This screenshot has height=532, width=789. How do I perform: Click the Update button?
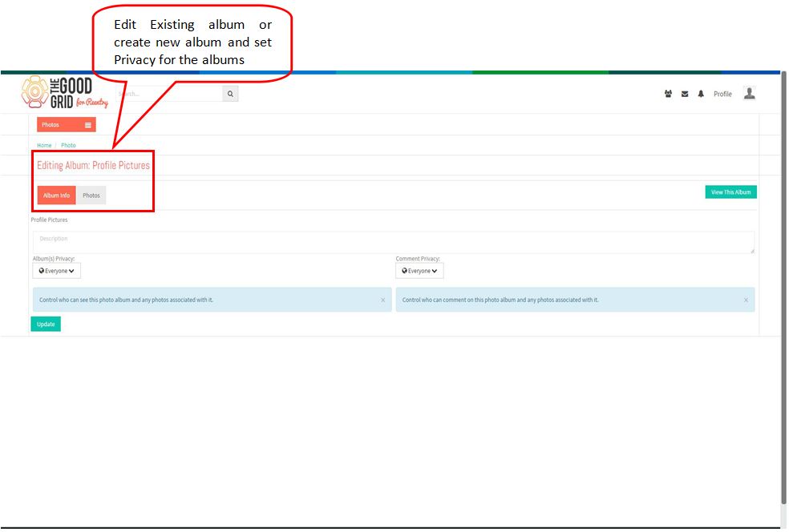click(46, 324)
